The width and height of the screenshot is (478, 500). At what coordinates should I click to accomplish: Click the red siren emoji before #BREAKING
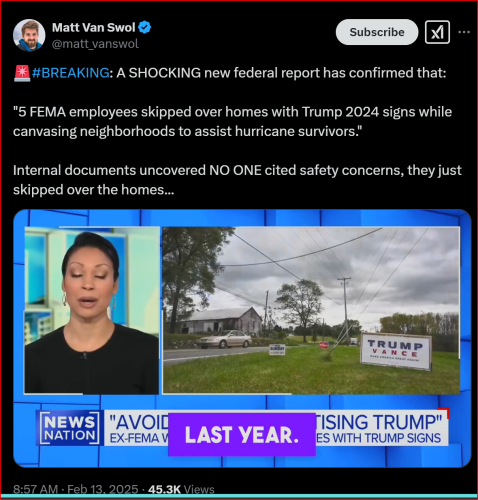pyautogui.click(x=22, y=73)
